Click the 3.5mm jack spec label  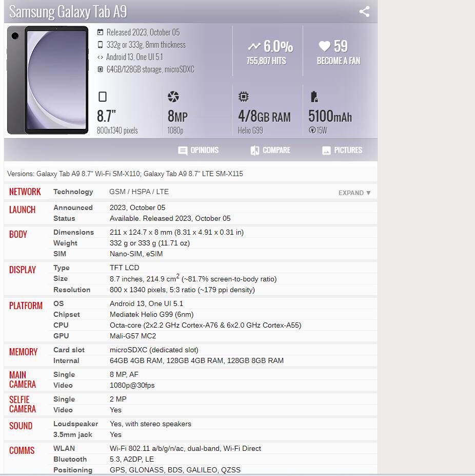[72, 435]
